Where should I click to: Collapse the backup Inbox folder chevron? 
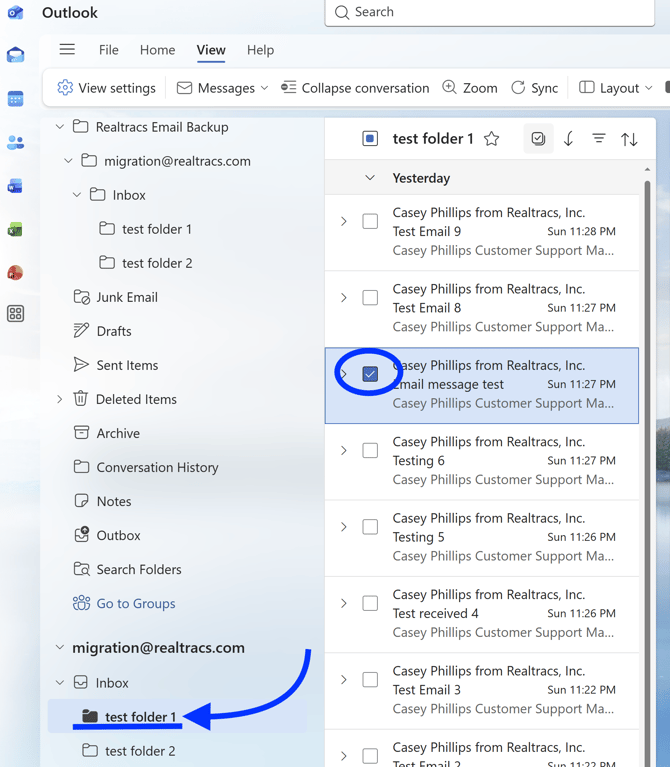[x=77, y=195]
